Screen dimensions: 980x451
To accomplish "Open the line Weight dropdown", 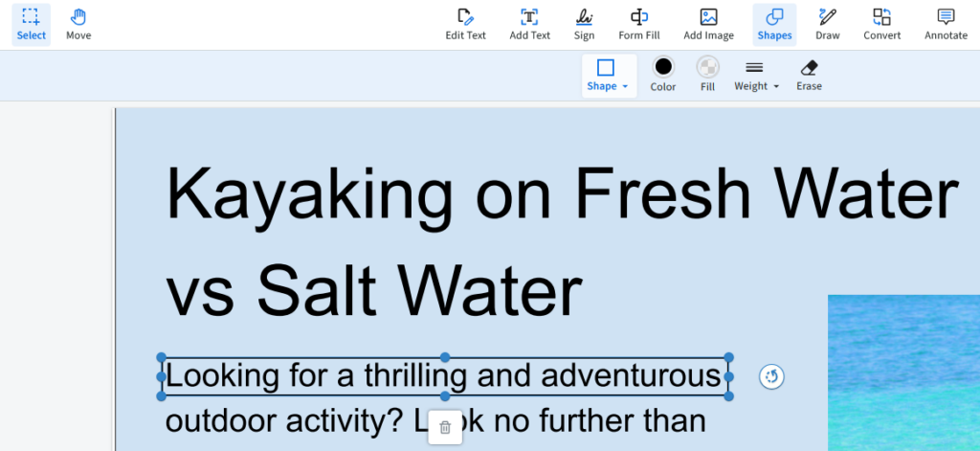I will coord(756,76).
